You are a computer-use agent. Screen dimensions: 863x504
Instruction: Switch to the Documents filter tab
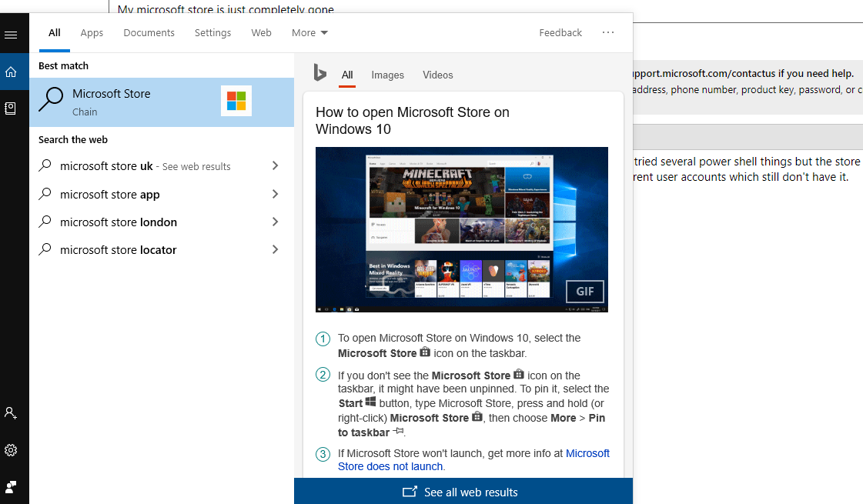pos(149,33)
